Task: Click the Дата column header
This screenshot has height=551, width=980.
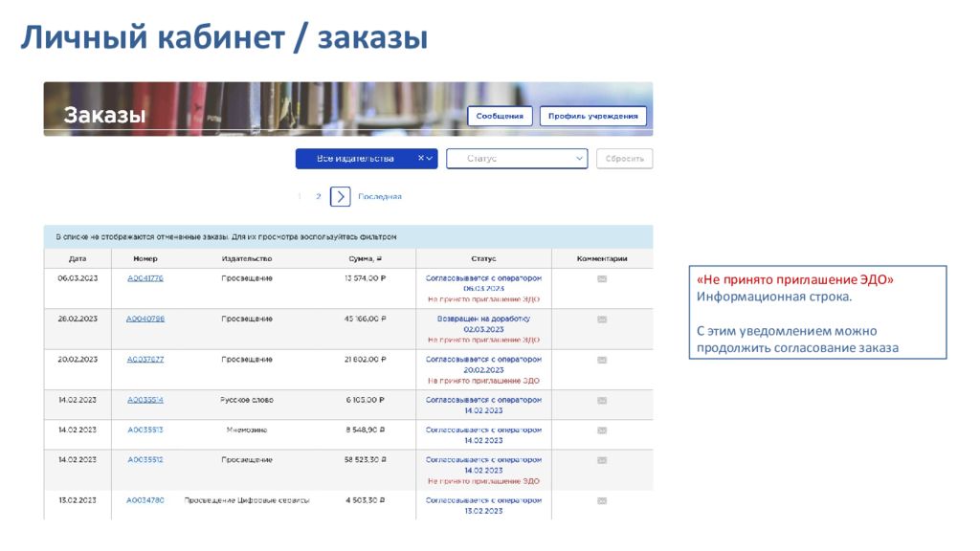Action: click(x=78, y=258)
